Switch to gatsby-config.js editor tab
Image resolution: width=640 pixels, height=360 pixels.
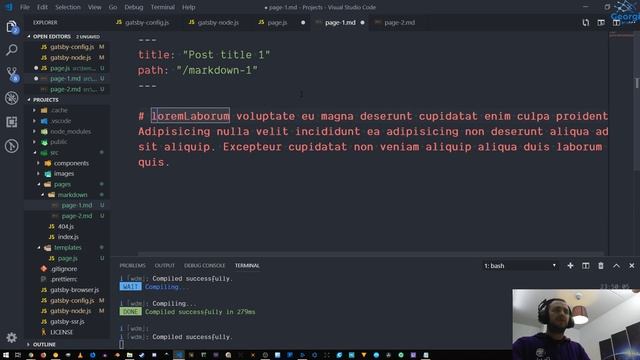[143, 22]
